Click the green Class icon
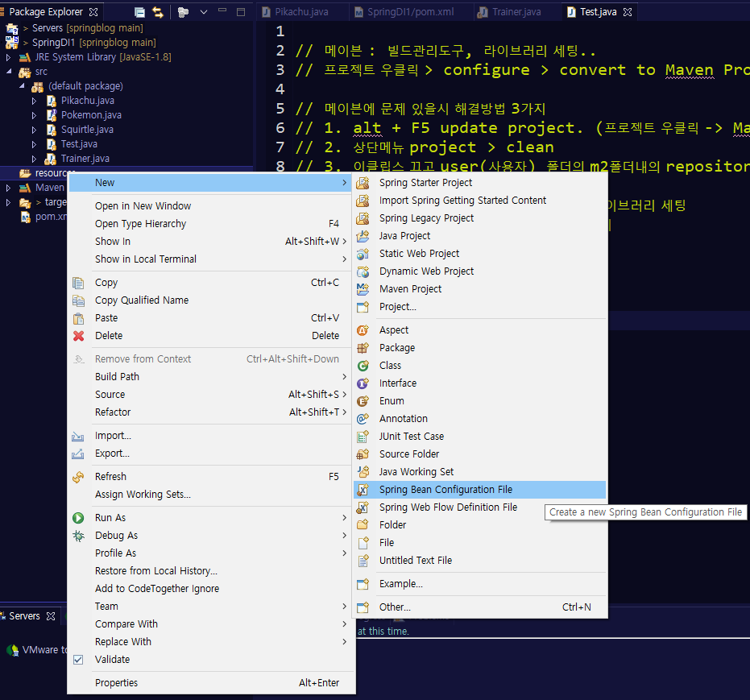 pos(363,365)
